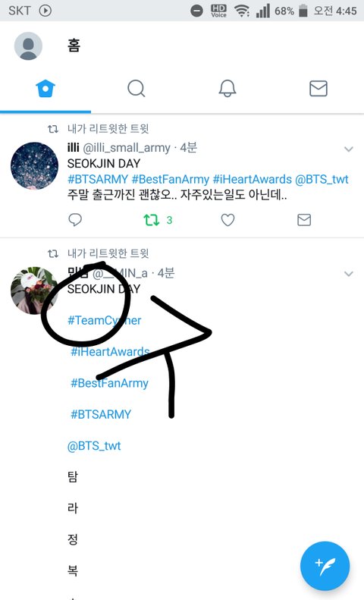This screenshot has width=364, height=600.
Task: Open @BTS_twt mention in second tweet
Action: coord(94,446)
